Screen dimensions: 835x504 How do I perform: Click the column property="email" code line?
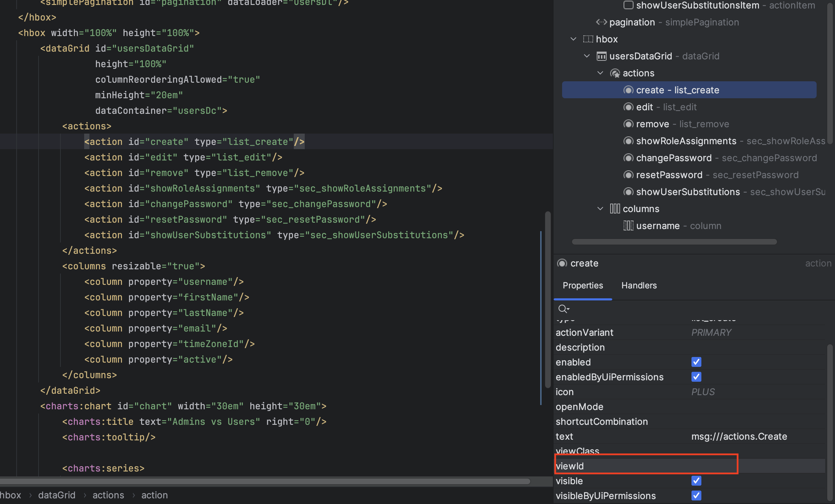point(156,328)
